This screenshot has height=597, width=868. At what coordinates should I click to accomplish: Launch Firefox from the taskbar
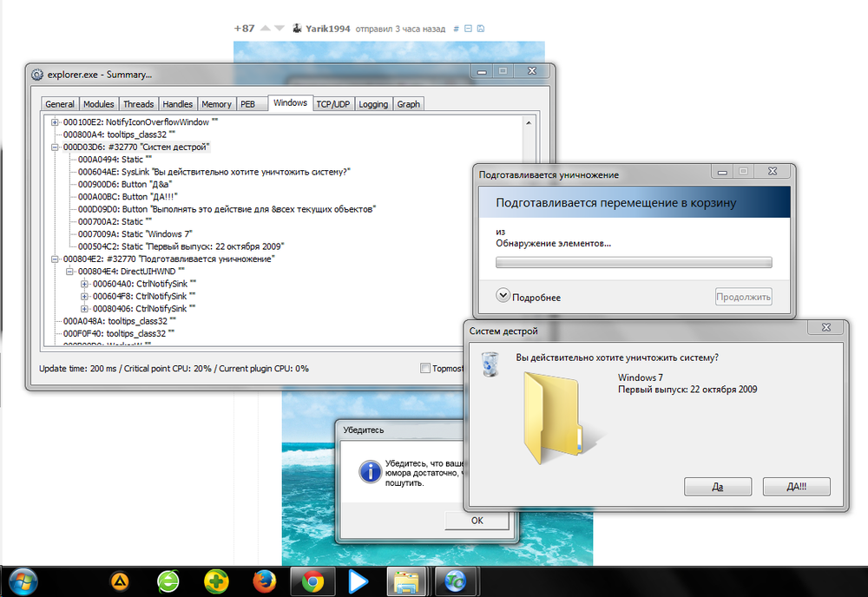pos(264,580)
